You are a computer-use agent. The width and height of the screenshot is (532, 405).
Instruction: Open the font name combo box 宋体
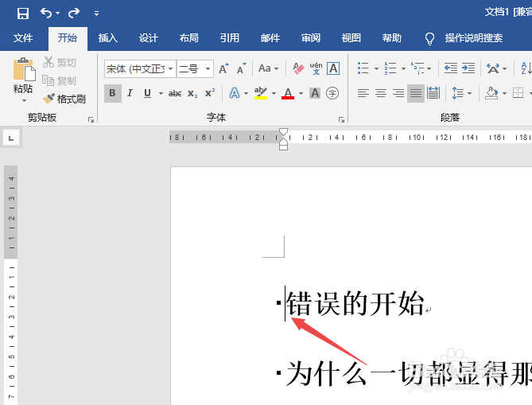pyautogui.click(x=140, y=69)
